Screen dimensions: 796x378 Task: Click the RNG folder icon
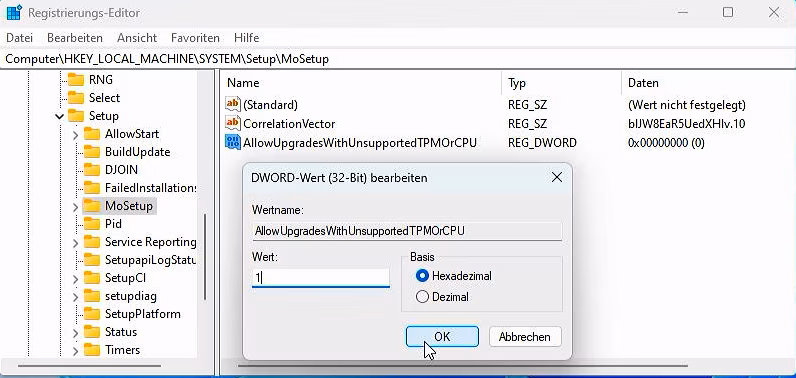coord(76,80)
